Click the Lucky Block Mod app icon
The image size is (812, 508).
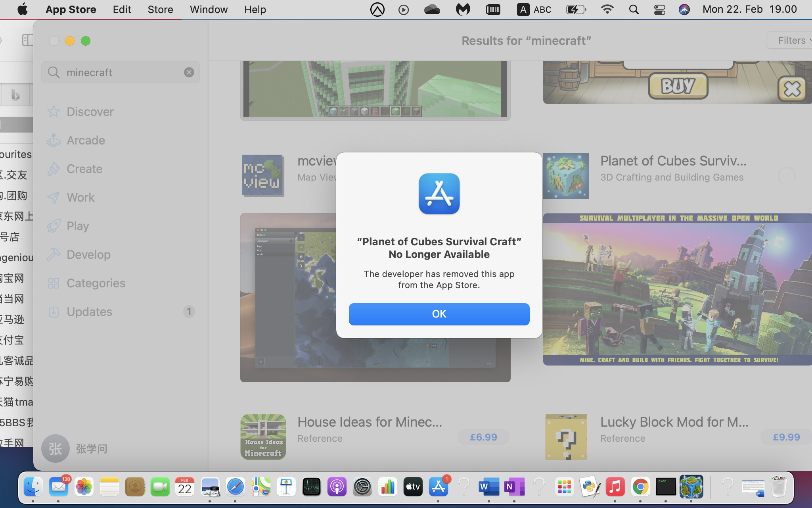pos(566,437)
